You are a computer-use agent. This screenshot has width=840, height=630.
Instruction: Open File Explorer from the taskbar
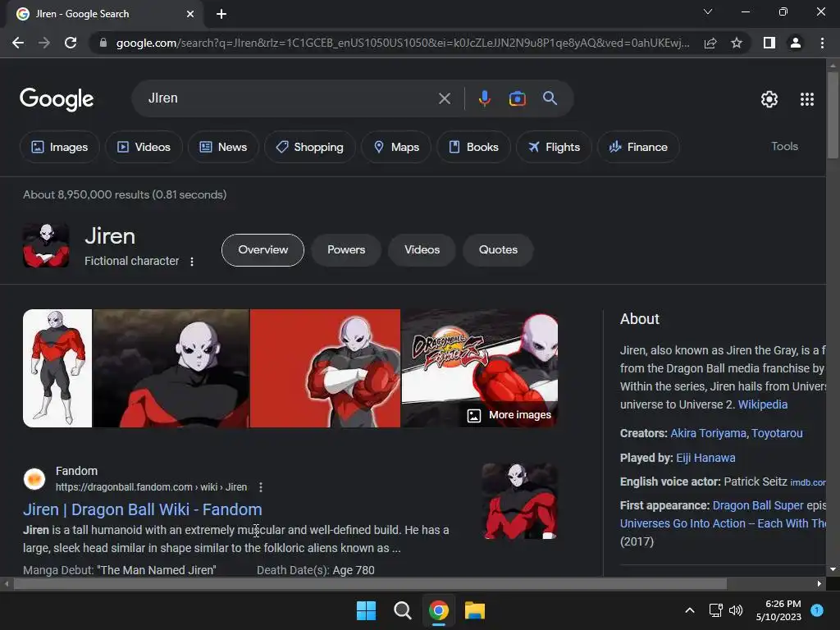[475, 610]
